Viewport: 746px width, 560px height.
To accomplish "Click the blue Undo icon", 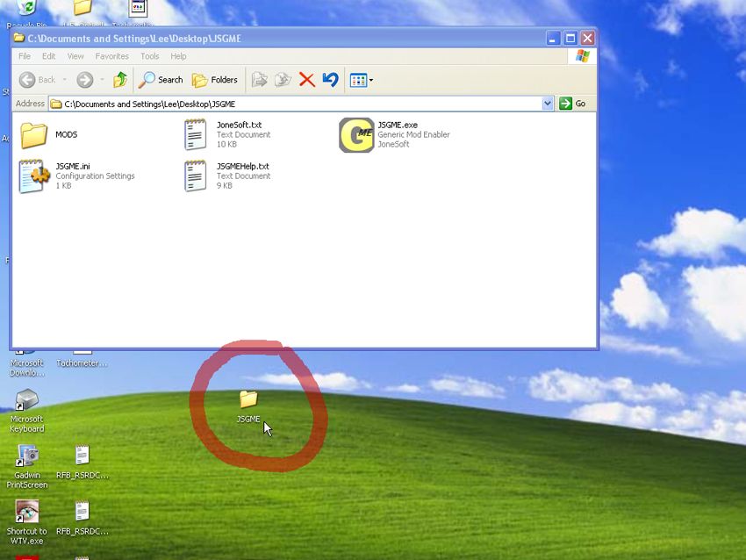I will [330, 80].
